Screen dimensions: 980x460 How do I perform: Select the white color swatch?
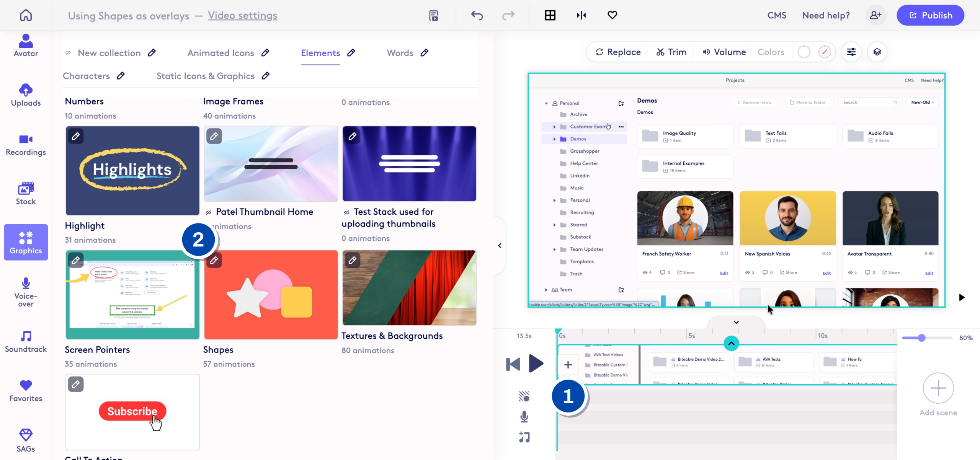(x=804, y=52)
